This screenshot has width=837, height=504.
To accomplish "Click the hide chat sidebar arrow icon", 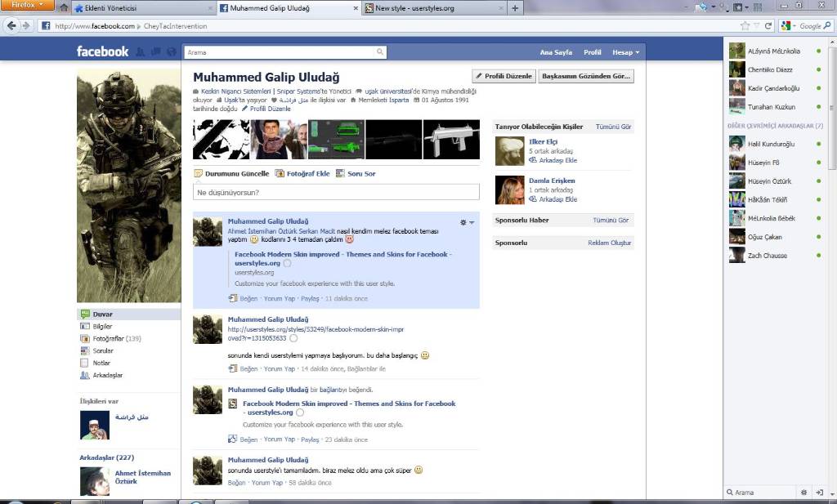I will pos(820,493).
